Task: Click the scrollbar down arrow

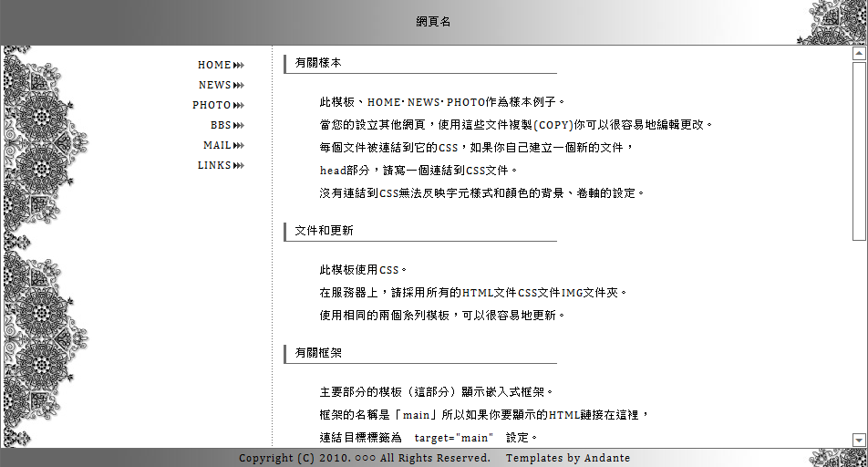Action: click(859, 440)
